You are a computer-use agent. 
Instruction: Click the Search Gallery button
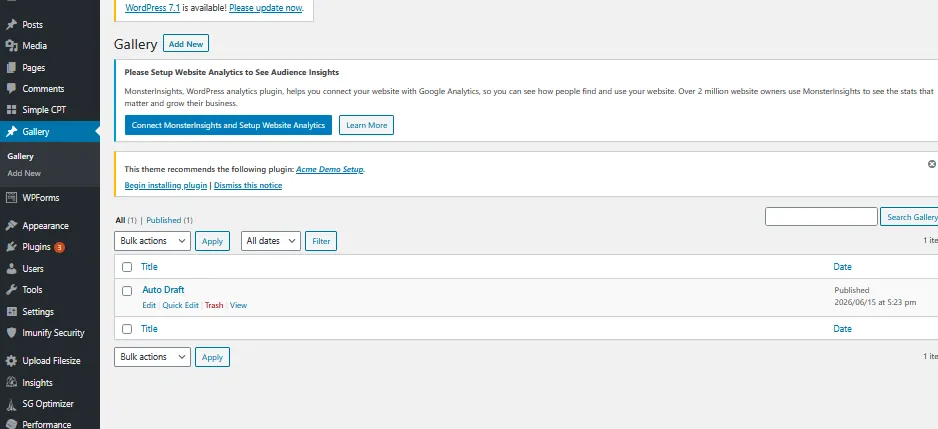click(909, 217)
